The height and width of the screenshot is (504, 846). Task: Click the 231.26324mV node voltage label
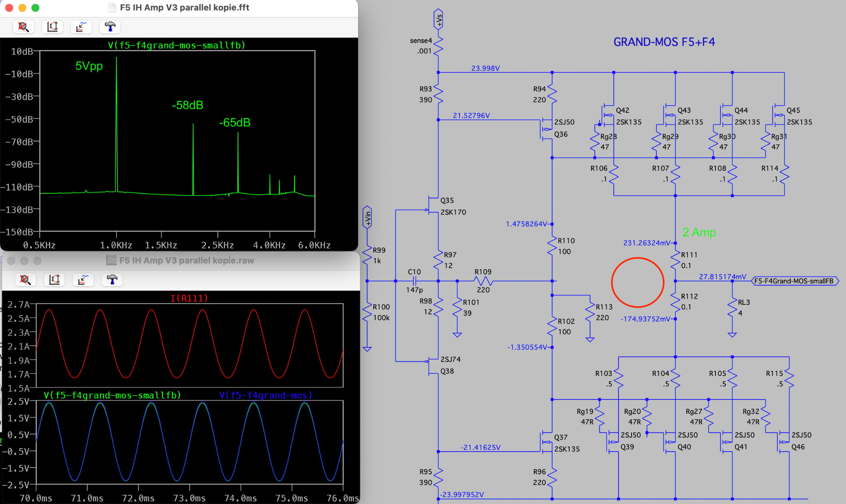tap(647, 243)
